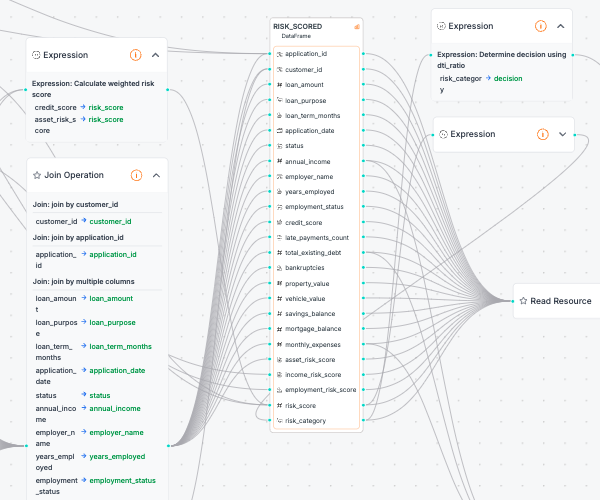Screen dimensions: 600x500
Task: Click the loan_amount number type icon
Action: (279, 85)
